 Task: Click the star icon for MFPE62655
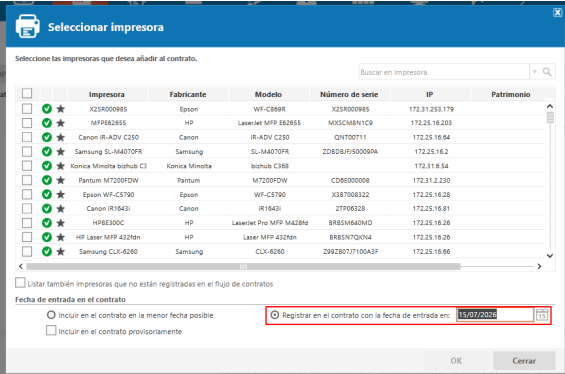click(61, 123)
